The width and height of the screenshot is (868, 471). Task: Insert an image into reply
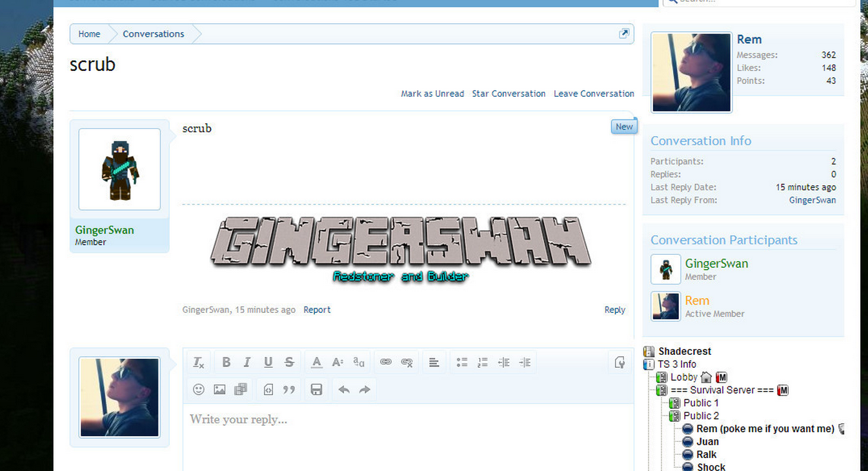point(219,390)
